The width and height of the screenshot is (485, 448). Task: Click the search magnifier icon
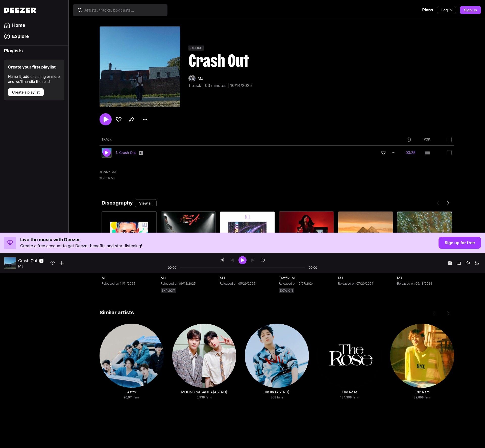tap(80, 10)
